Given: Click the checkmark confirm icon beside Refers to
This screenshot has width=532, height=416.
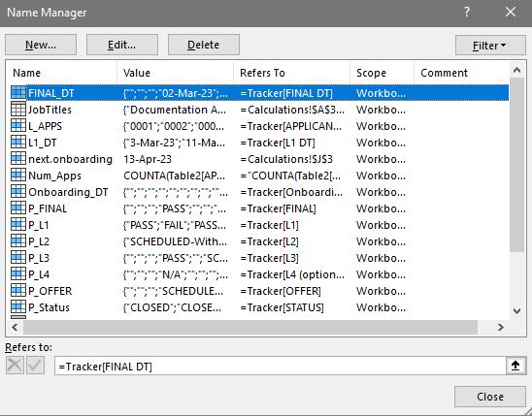Looking at the screenshot, I should [36, 366].
